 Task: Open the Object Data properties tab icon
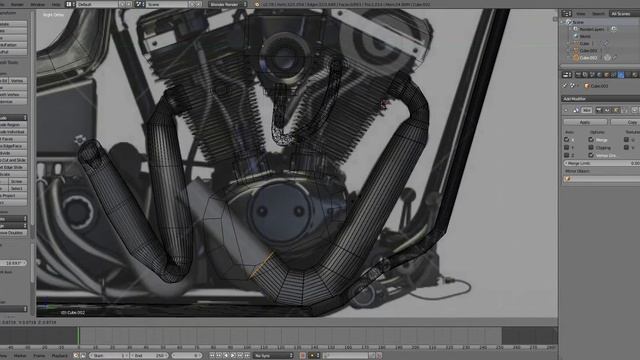point(628,75)
